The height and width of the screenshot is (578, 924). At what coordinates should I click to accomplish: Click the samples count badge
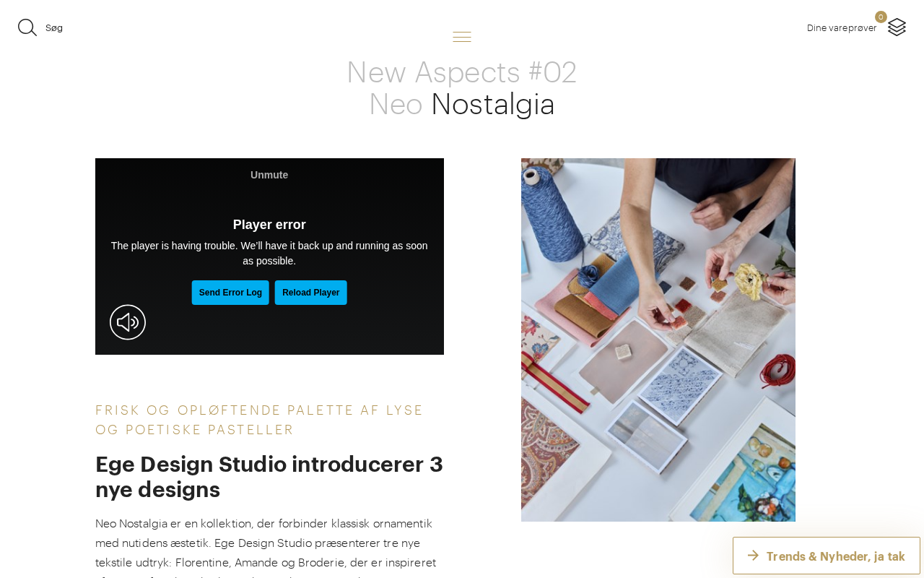(881, 17)
